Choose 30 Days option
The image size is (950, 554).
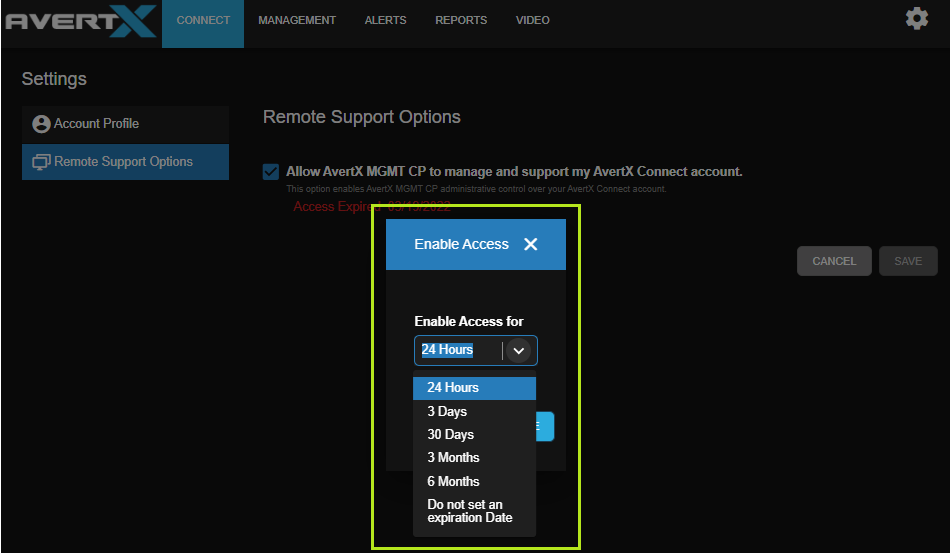474,435
